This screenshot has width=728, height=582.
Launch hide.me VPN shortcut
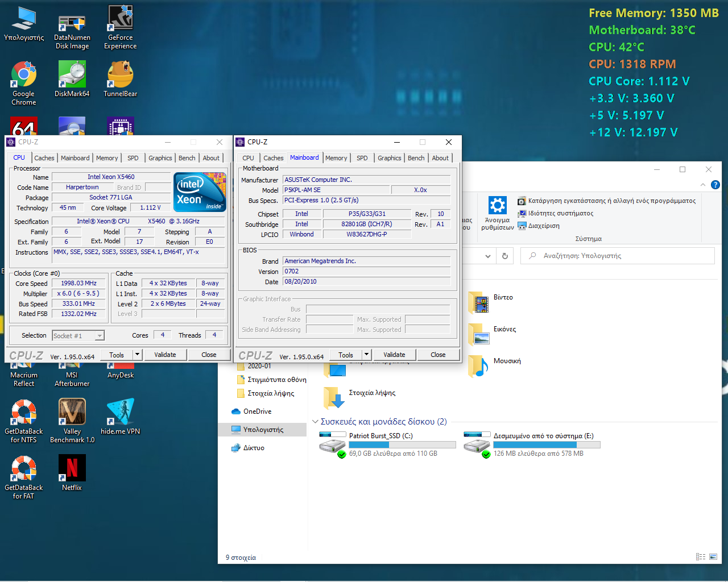(121, 417)
